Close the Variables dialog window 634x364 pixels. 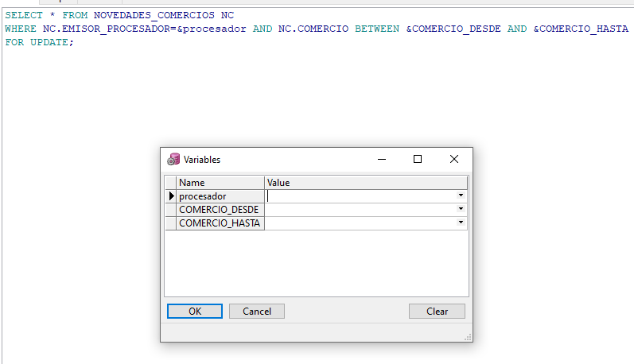click(x=453, y=159)
